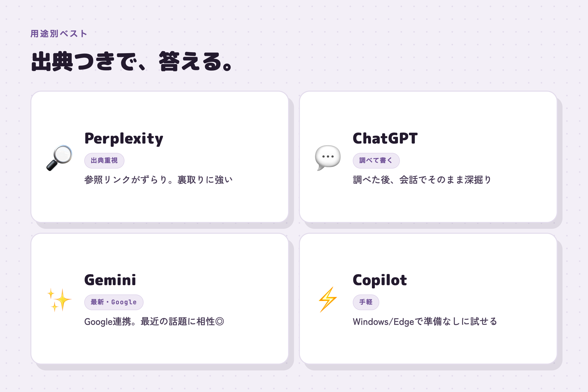
Task: Open the Copilot card title
Action: point(380,281)
